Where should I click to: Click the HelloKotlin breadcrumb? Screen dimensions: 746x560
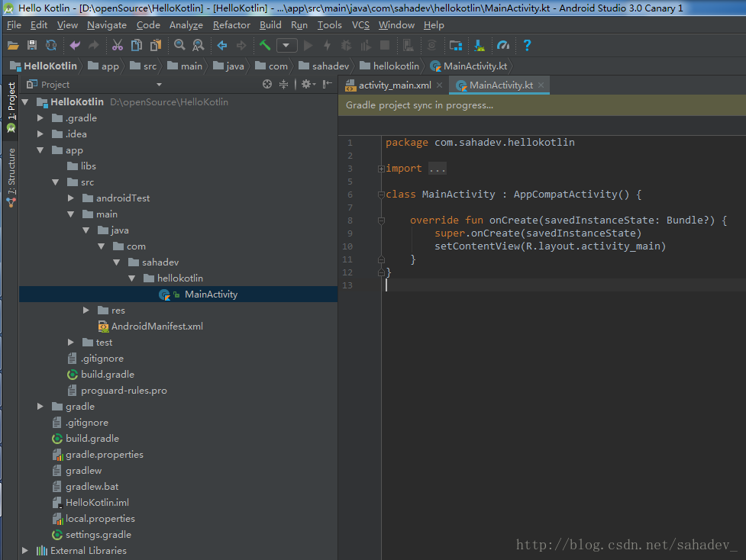[x=44, y=66]
